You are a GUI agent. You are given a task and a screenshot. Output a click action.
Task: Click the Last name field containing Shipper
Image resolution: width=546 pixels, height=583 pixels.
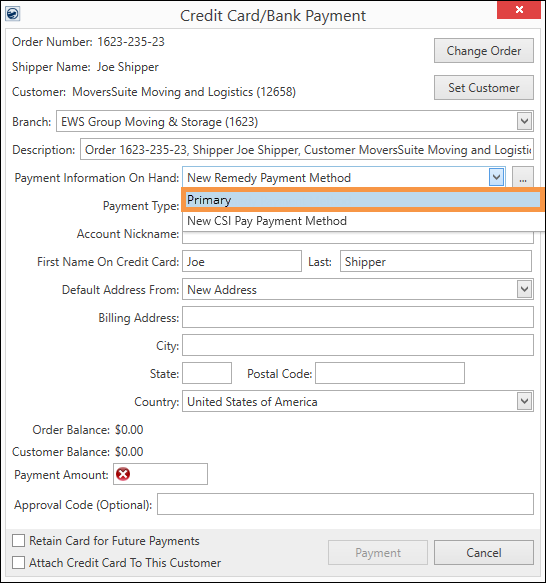[x=436, y=261]
